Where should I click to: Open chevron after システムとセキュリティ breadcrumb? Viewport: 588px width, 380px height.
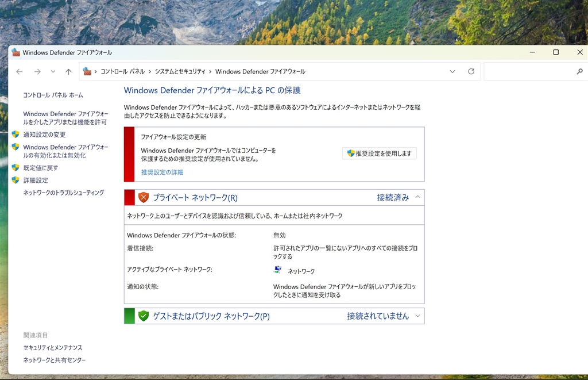coord(210,71)
